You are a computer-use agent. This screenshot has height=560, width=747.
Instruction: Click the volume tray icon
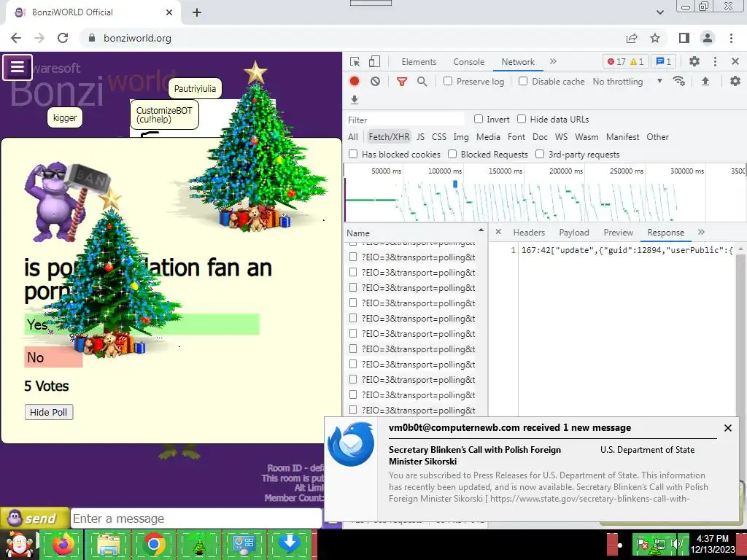676,544
